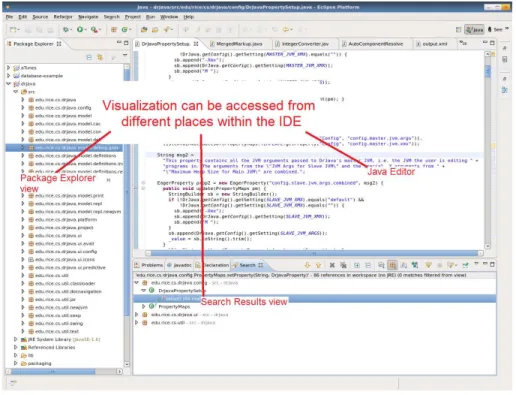Click the New file toolbar icon
This screenshot has height=395, width=516.
point(13,30)
